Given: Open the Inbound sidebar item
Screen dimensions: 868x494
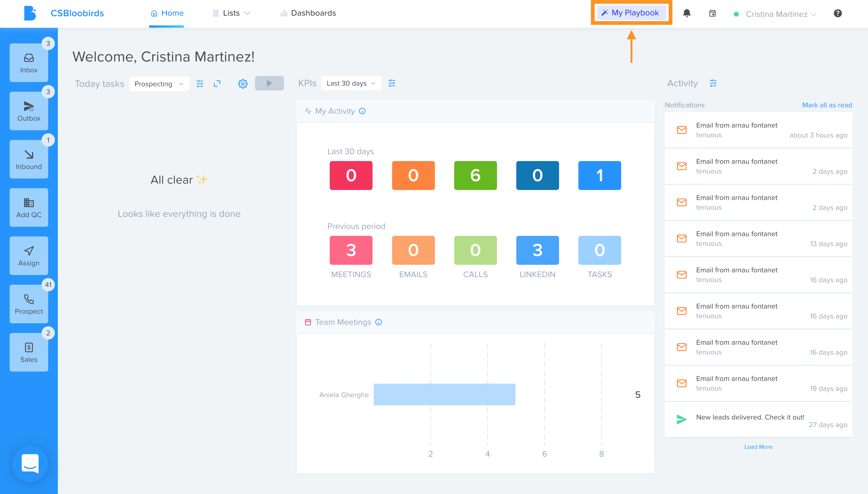Looking at the screenshot, I should pyautogui.click(x=29, y=159).
